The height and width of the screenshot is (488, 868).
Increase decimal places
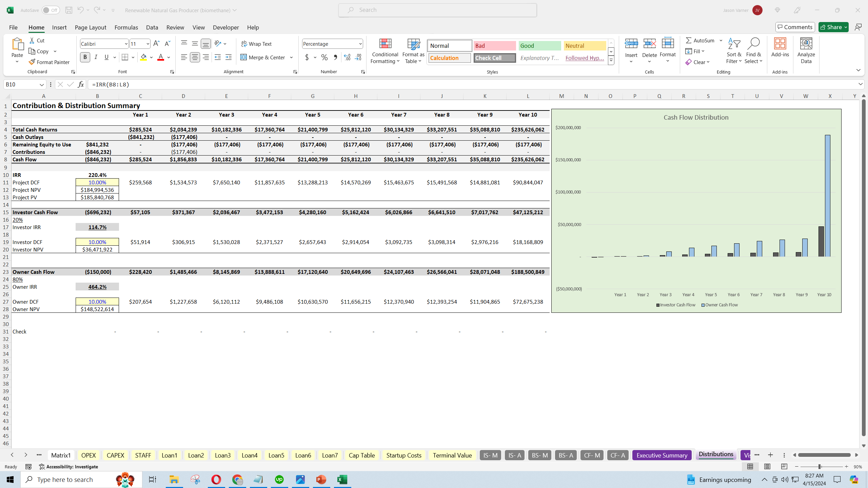point(347,57)
